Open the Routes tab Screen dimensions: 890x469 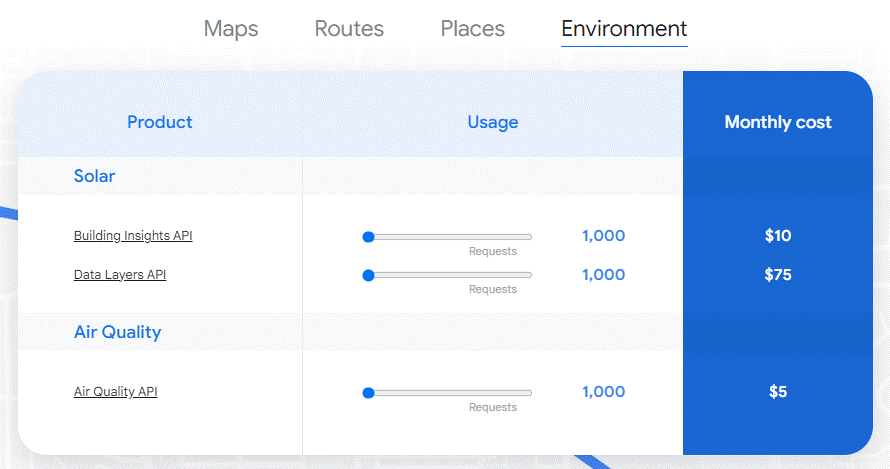349,28
